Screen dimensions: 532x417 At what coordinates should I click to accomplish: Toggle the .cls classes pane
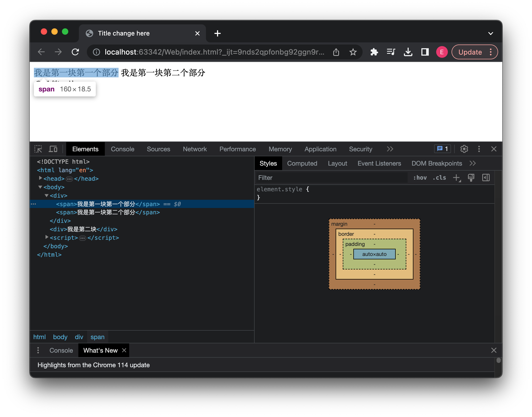coord(439,178)
